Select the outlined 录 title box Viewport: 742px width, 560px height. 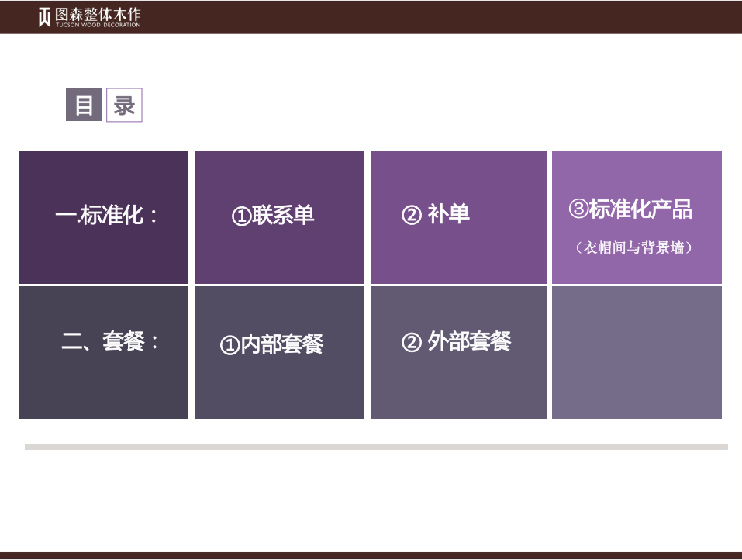coord(124,105)
